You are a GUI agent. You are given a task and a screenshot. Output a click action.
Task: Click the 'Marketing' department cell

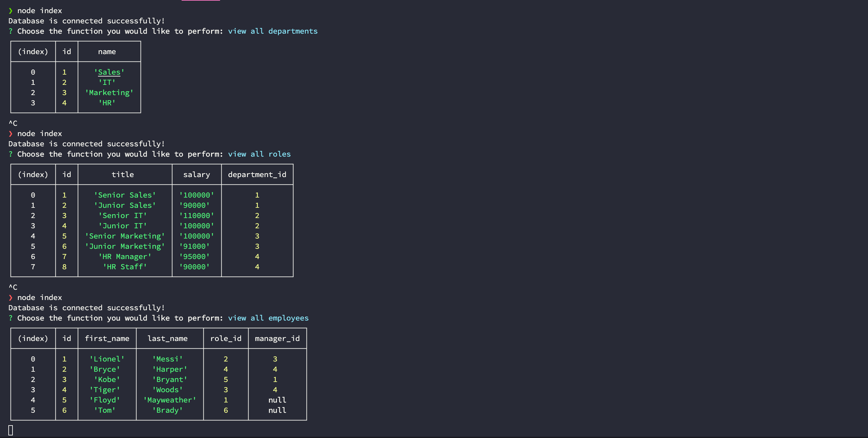[x=109, y=92]
